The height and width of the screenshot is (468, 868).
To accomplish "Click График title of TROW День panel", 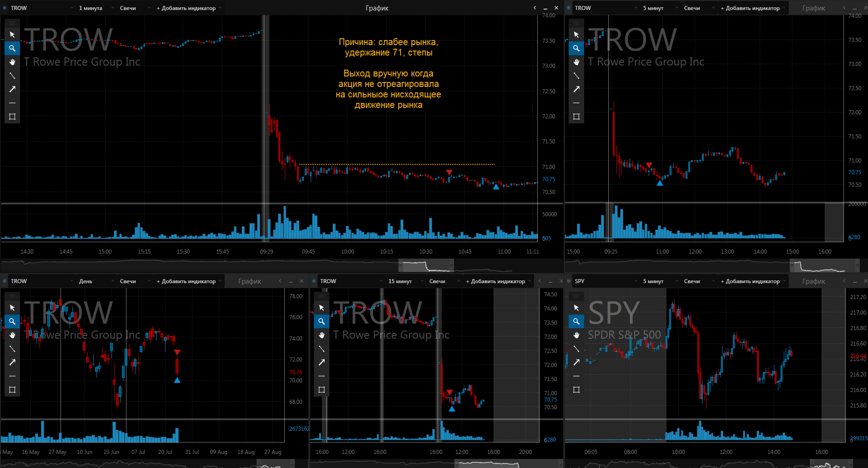I will coord(250,281).
